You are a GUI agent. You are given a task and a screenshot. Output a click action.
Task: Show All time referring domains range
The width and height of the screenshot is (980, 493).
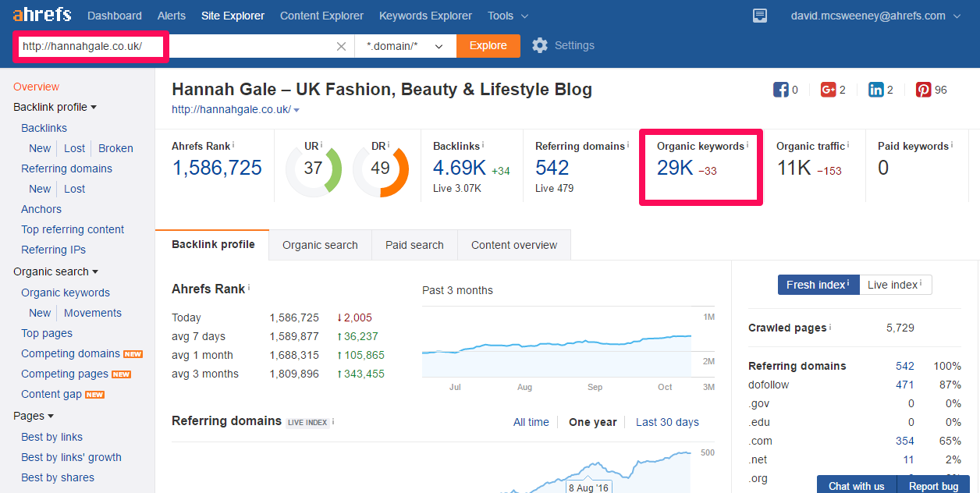tap(531, 422)
